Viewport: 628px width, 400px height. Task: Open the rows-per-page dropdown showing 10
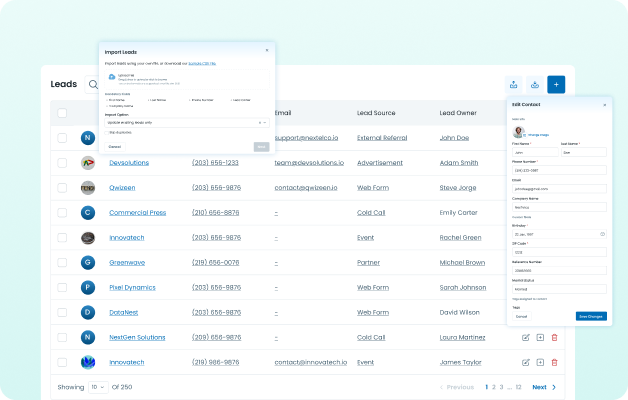(x=98, y=386)
